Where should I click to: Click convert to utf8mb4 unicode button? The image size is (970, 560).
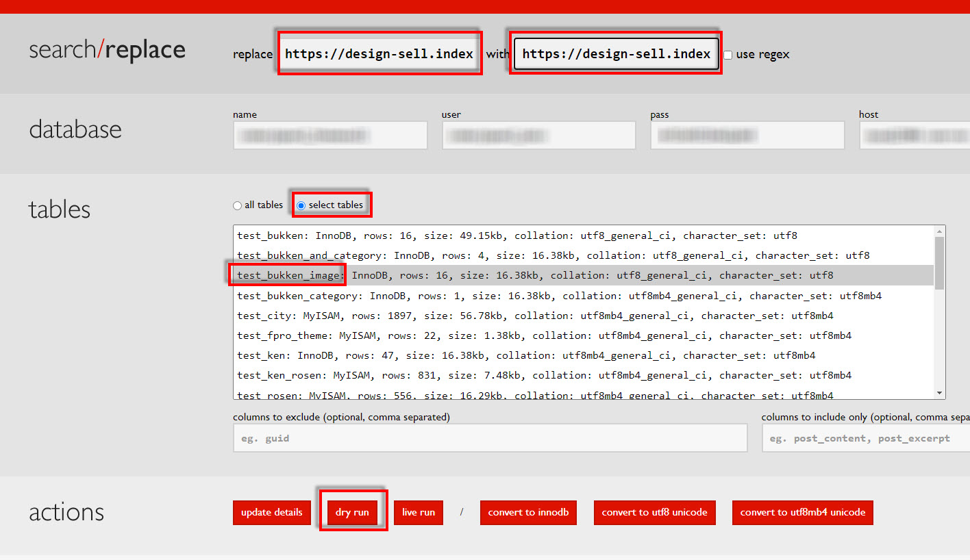[x=802, y=512]
